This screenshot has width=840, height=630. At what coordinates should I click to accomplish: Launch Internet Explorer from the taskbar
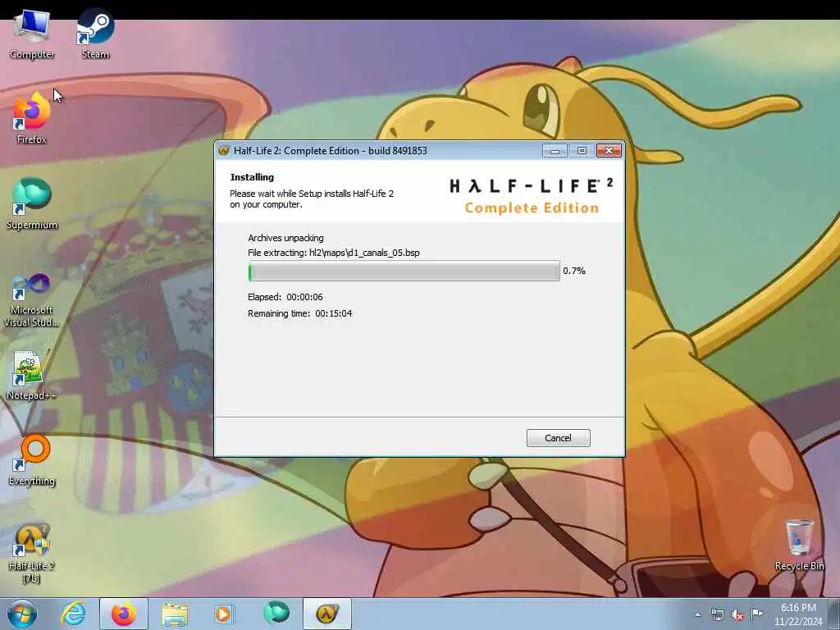pos(73,614)
